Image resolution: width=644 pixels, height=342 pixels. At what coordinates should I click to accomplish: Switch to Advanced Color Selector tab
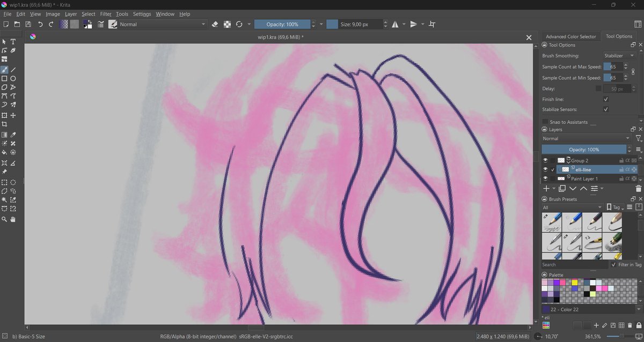point(571,36)
